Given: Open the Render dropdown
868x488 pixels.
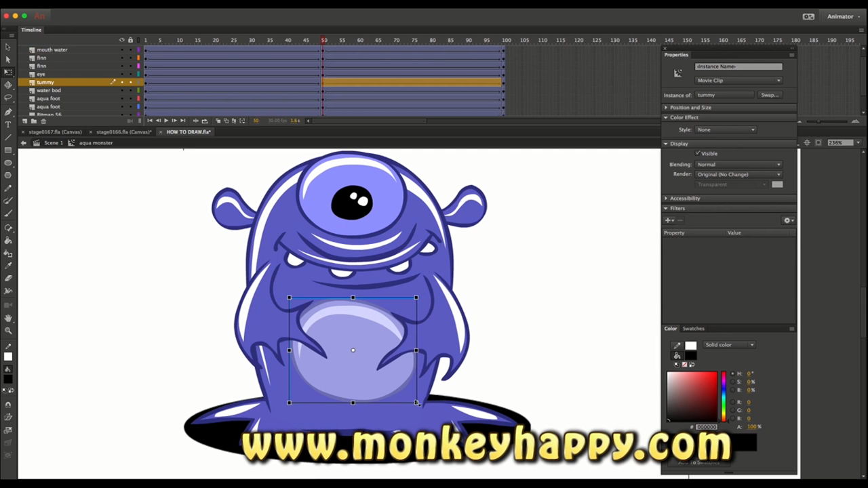Looking at the screenshot, I should pyautogui.click(x=738, y=174).
